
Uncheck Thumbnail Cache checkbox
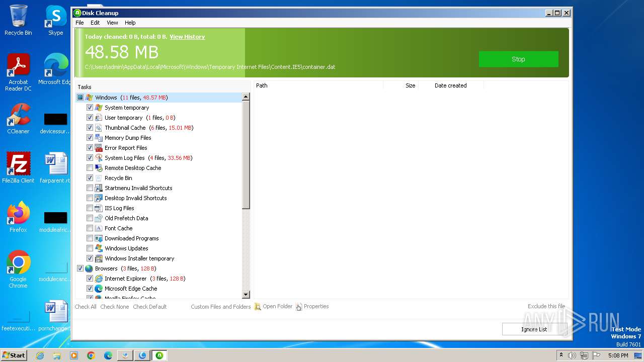[x=90, y=128]
